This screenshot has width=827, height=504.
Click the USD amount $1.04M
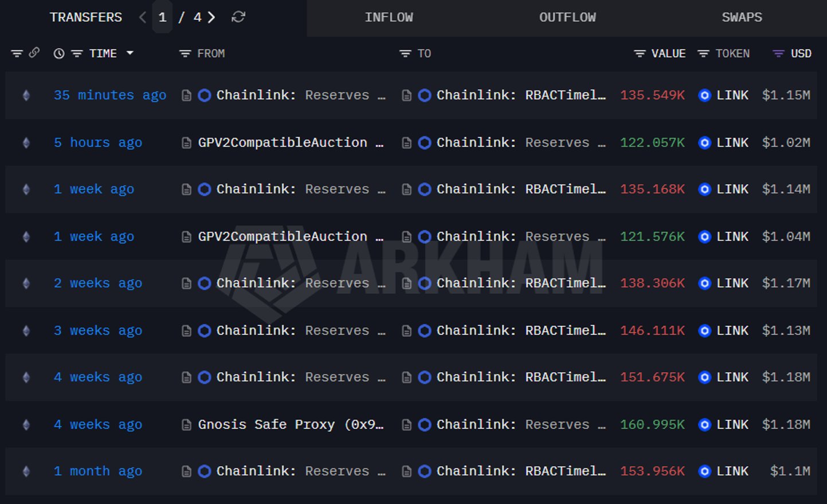[x=786, y=237]
